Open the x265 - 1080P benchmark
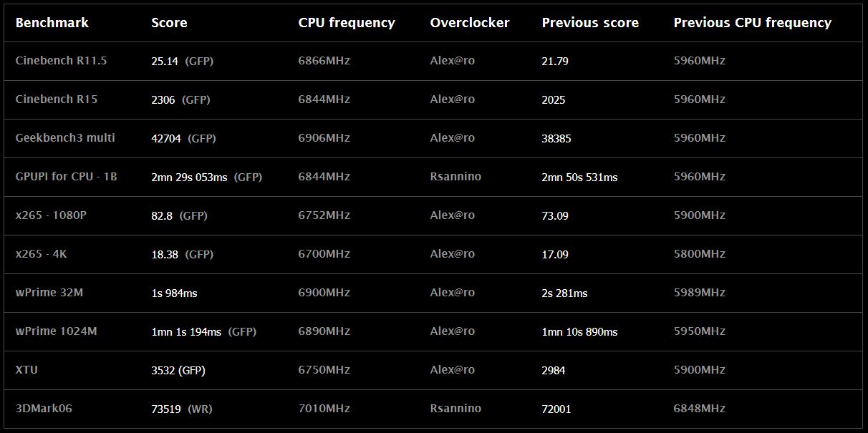The height and width of the screenshot is (433, 868). coord(51,215)
